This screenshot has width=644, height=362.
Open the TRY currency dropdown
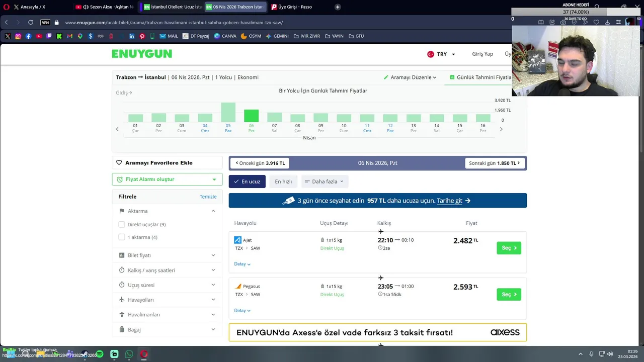click(441, 54)
